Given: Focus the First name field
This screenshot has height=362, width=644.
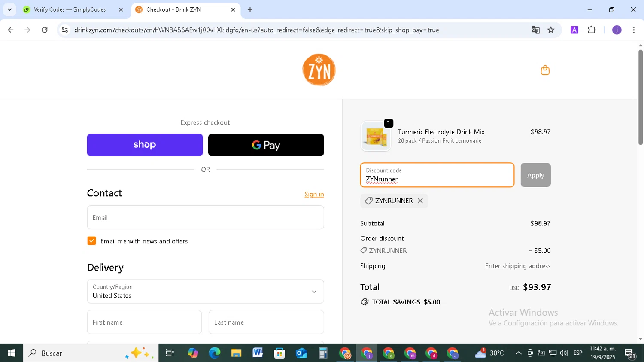Looking at the screenshot, I should (144, 322).
